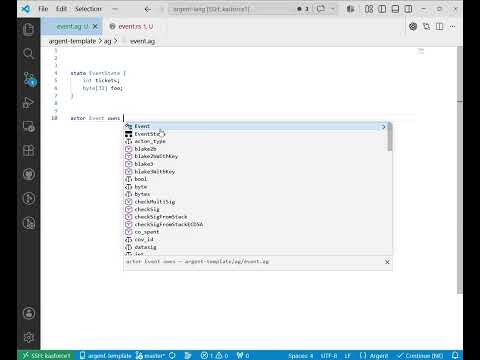Viewport: 480px width, 360px height.
Task: Open the Accounts menu in activity bar
Action: [x=29, y=313]
